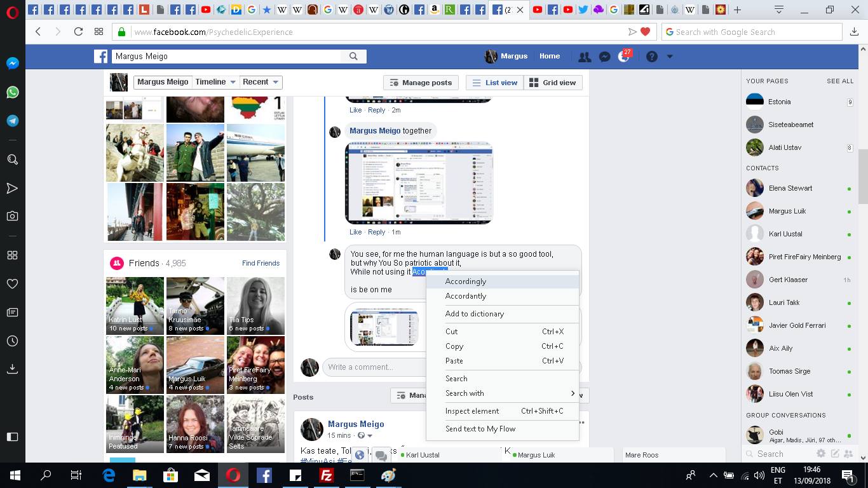Open chat options gear in the chat sidebar
This screenshot has height=488, width=868.
click(821, 454)
